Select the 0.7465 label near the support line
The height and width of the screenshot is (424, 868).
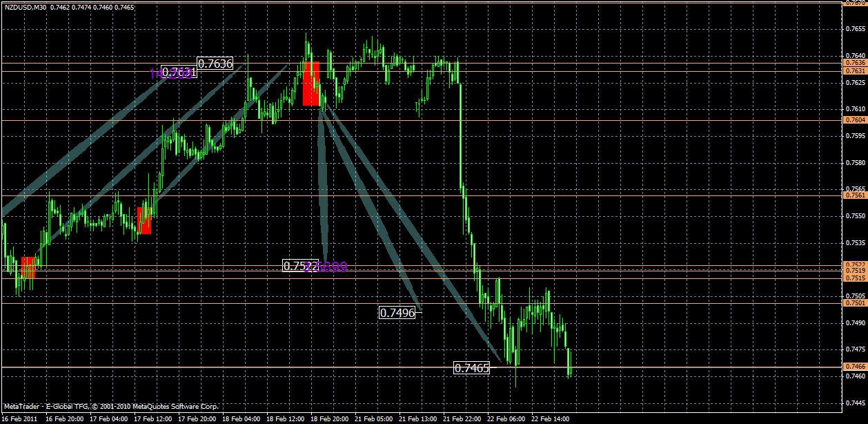(x=473, y=368)
